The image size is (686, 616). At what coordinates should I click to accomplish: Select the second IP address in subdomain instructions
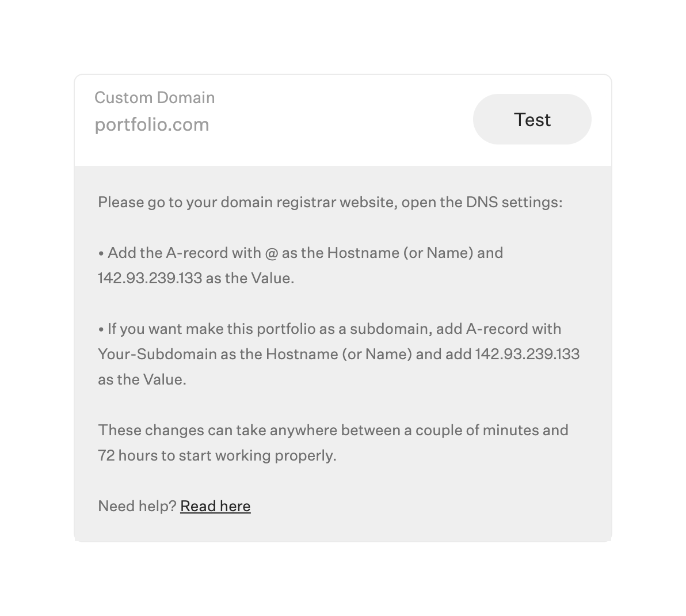coord(528,354)
